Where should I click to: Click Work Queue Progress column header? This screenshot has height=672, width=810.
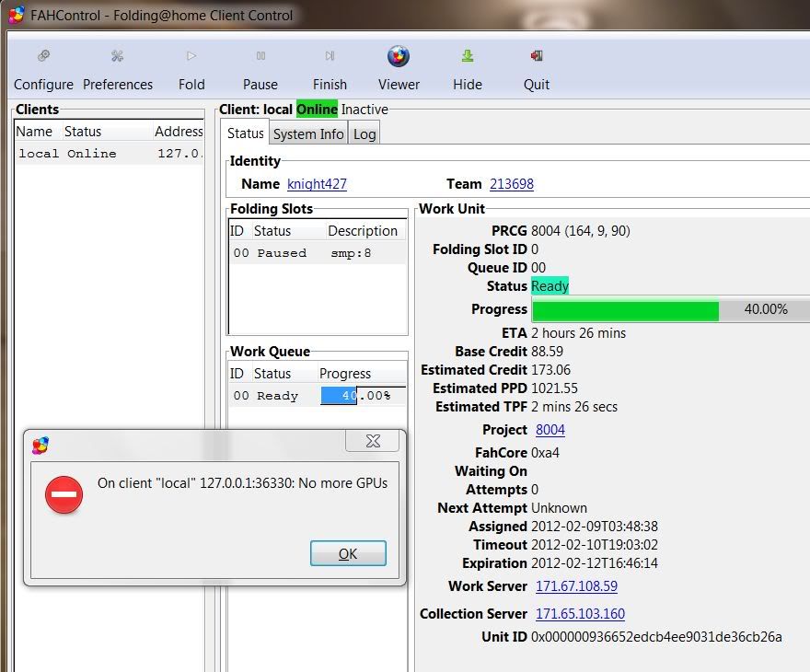pyautogui.click(x=361, y=374)
